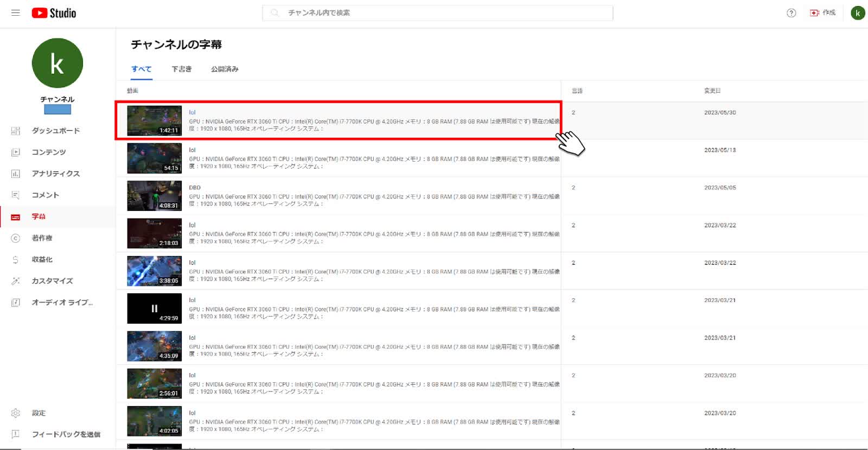Viewport: 868px width, 450px height.
Task: Click the 言語 column header
Action: tap(577, 91)
